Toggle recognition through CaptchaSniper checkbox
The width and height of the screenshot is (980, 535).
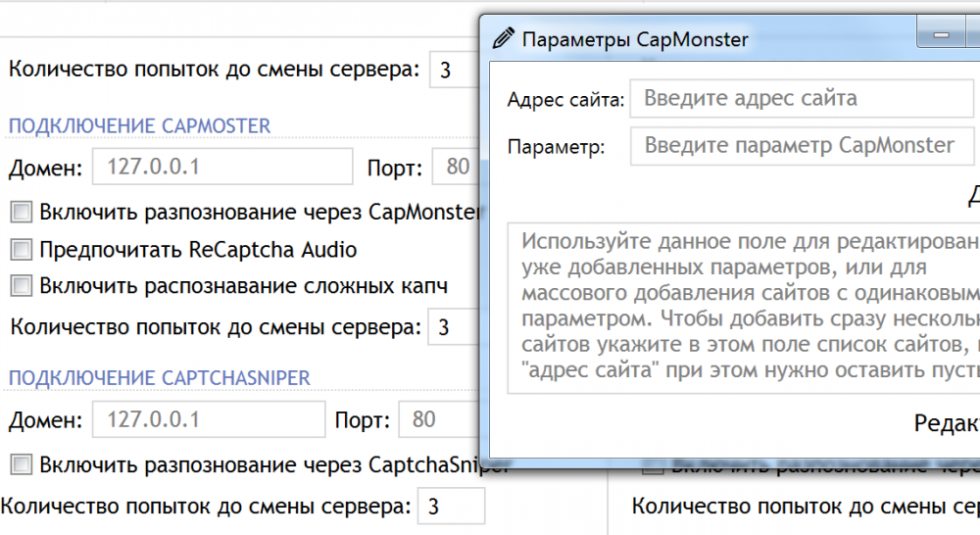21,464
